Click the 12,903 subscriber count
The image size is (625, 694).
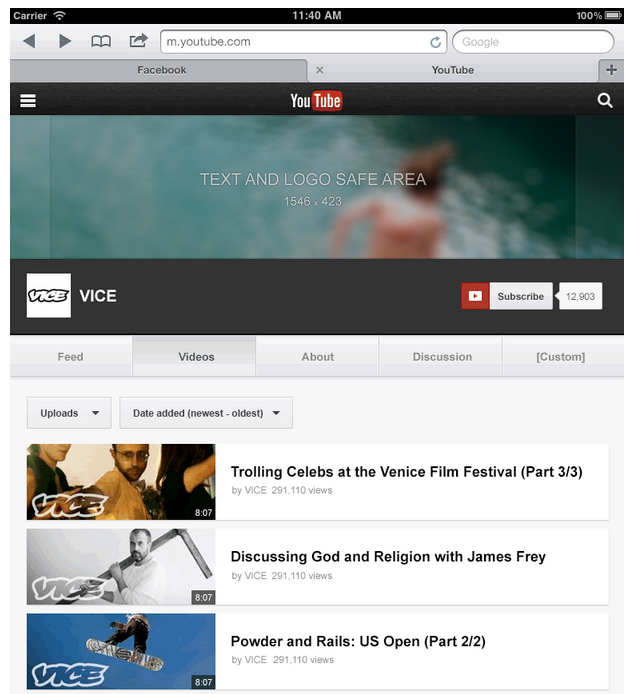tap(580, 296)
